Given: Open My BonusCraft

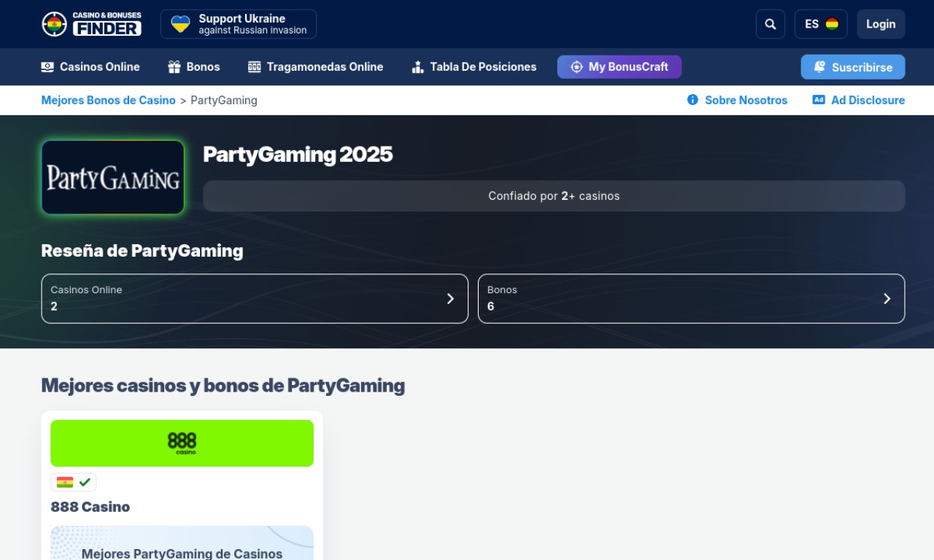Looking at the screenshot, I should click(x=619, y=67).
